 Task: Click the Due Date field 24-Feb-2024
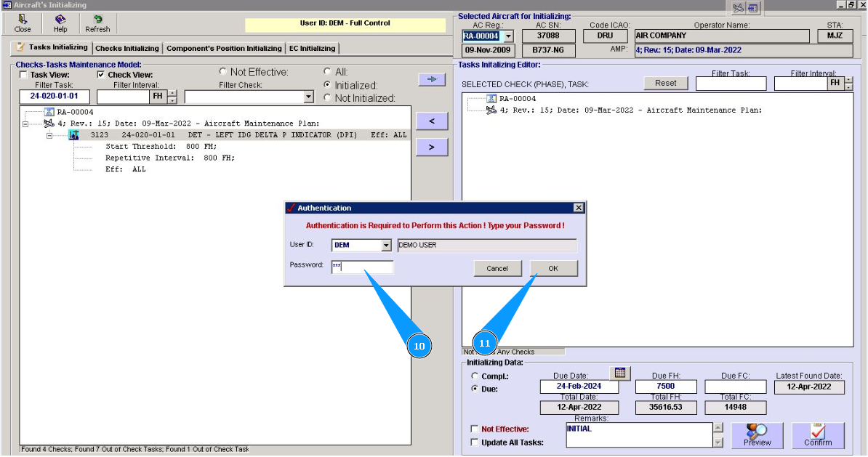(579, 387)
